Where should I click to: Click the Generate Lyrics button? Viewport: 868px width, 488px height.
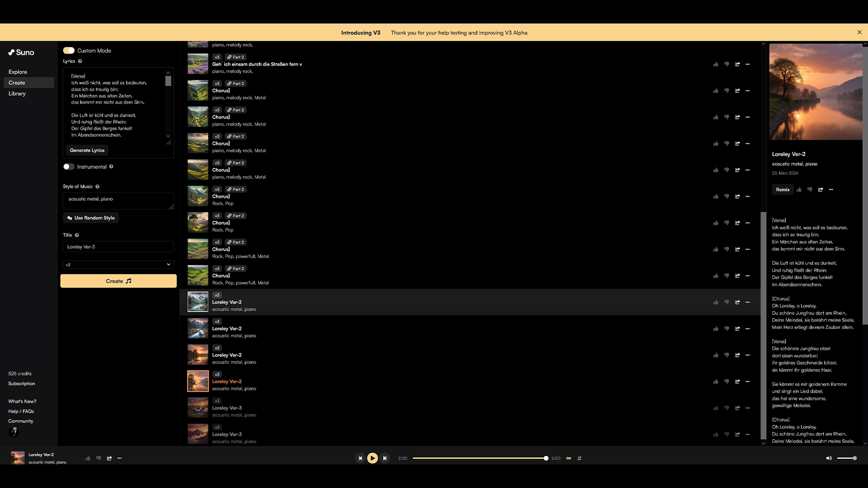coord(87,150)
